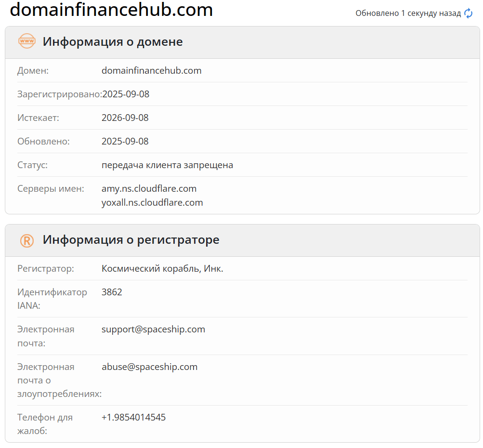Click the yoxall.ns.cloudflare.com name server
This screenshot has height=448, width=483.
click(152, 202)
